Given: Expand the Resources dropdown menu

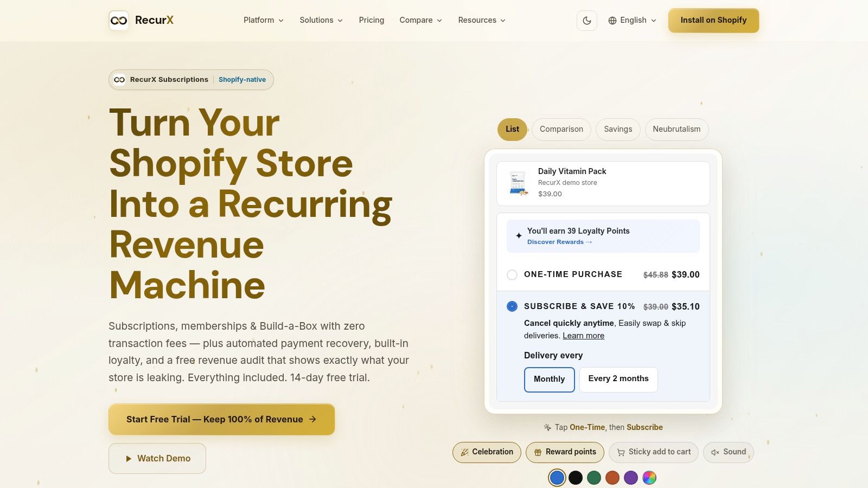Looking at the screenshot, I should [x=482, y=20].
